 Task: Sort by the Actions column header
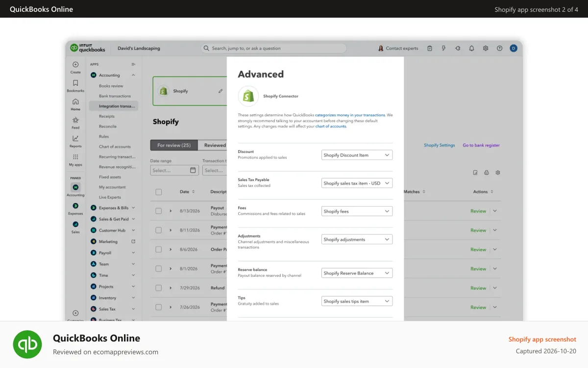click(483, 192)
